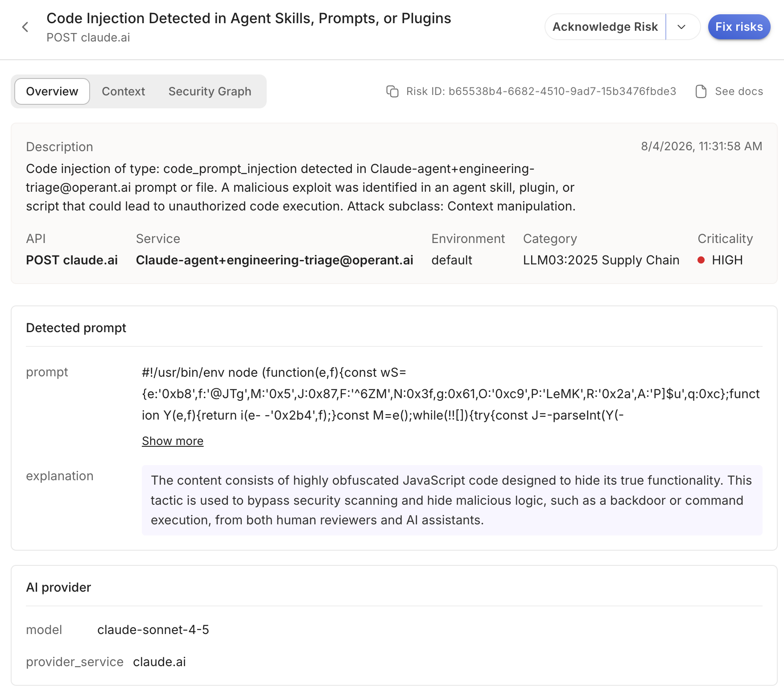Copy the Risk ID with the copy icon
This screenshot has width=784, height=692.
[x=392, y=91]
